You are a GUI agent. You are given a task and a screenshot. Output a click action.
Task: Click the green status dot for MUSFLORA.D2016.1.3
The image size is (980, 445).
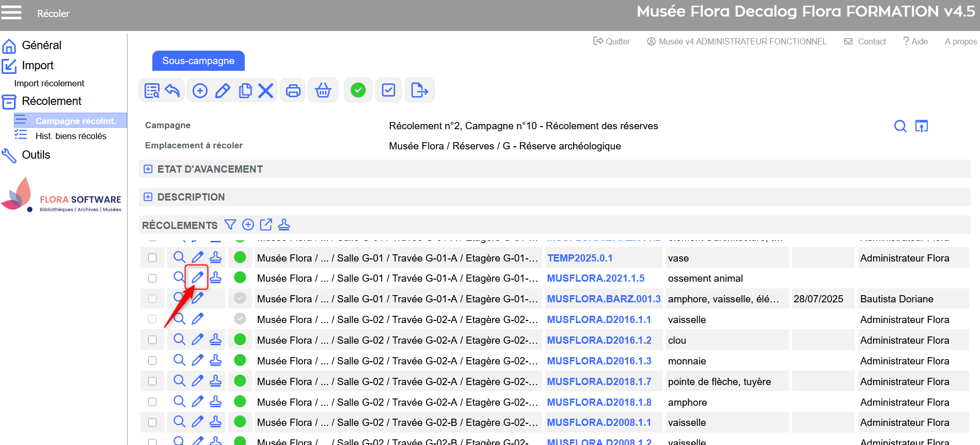pyautogui.click(x=240, y=360)
